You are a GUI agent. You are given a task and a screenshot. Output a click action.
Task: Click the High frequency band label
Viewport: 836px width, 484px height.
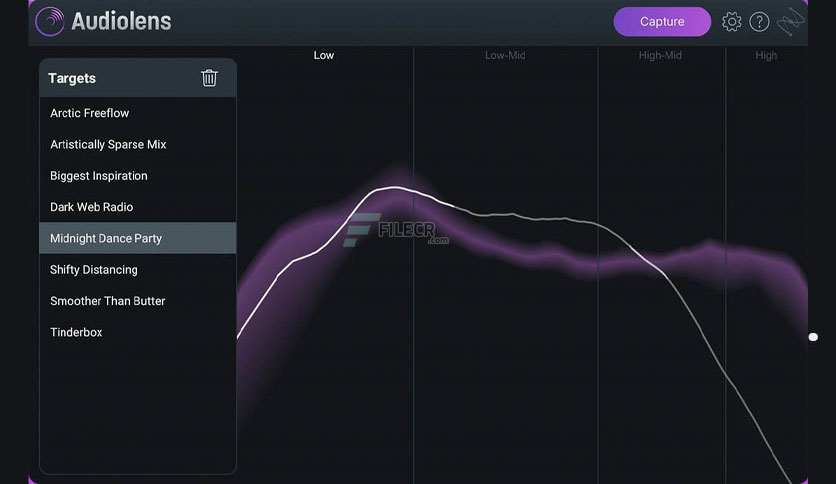pos(766,55)
